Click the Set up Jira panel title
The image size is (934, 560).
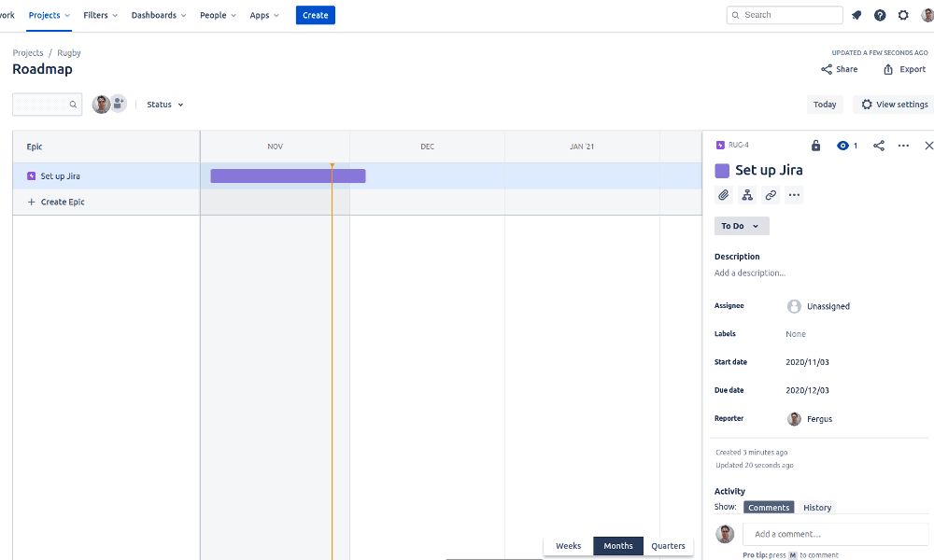tap(769, 171)
